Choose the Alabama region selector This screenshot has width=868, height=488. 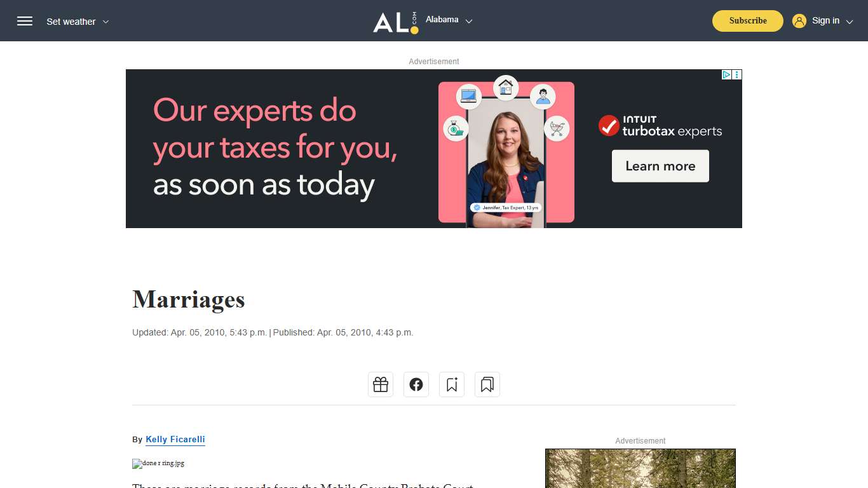pyautogui.click(x=442, y=20)
